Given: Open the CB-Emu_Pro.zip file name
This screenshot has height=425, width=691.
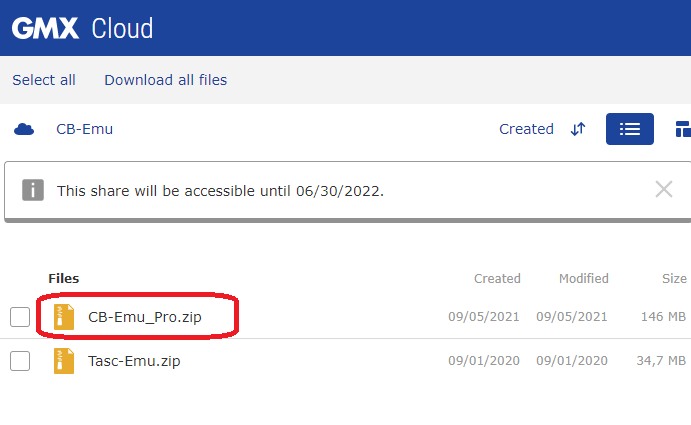Looking at the screenshot, I should coord(145,317).
